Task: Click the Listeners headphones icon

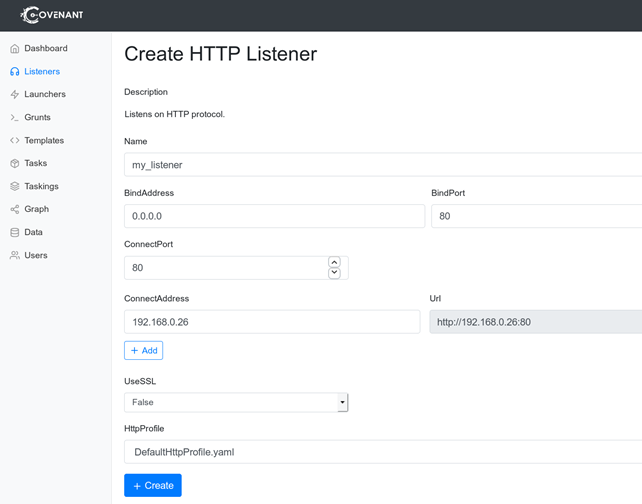Action: [x=15, y=72]
